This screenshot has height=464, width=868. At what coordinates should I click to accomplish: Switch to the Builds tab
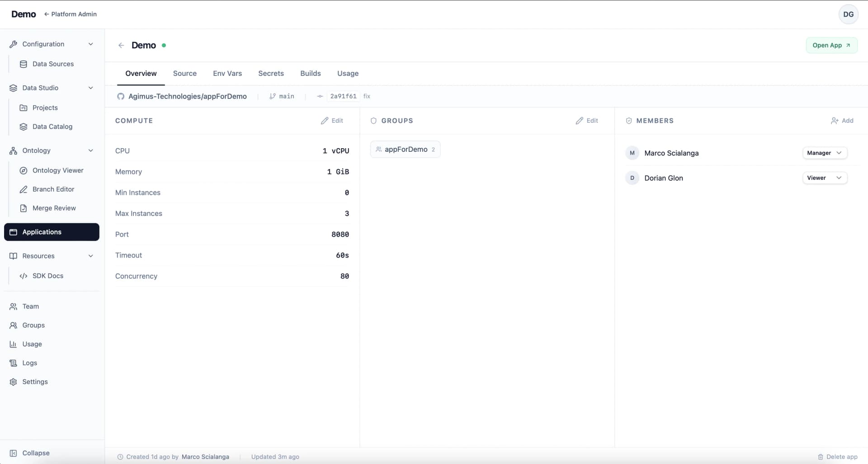[311, 73]
